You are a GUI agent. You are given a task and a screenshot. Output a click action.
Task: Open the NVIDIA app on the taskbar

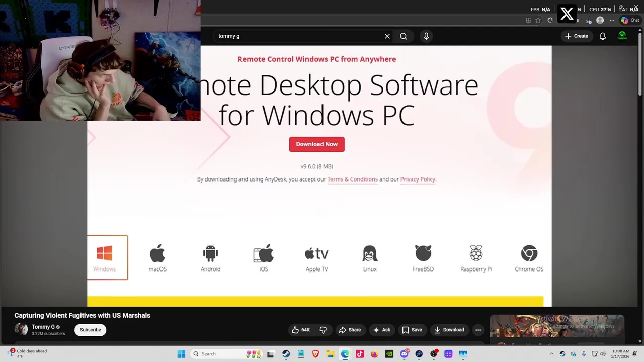click(x=389, y=354)
